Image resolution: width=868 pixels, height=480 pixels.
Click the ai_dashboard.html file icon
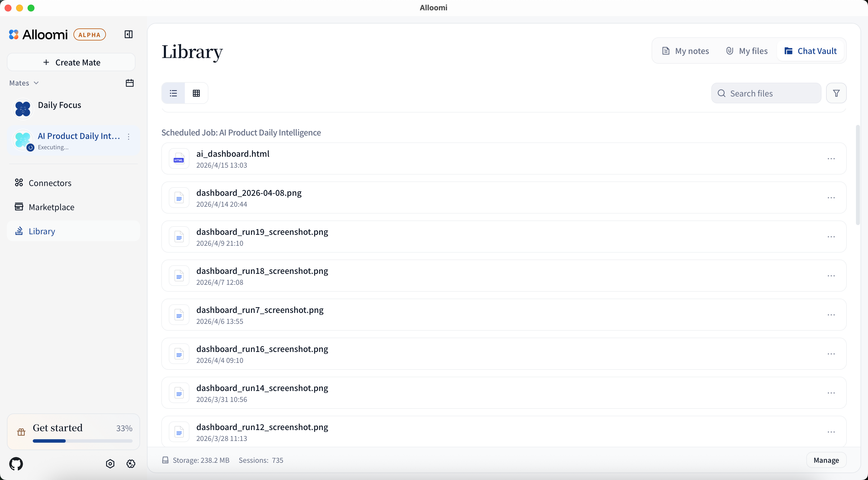click(179, 159)
